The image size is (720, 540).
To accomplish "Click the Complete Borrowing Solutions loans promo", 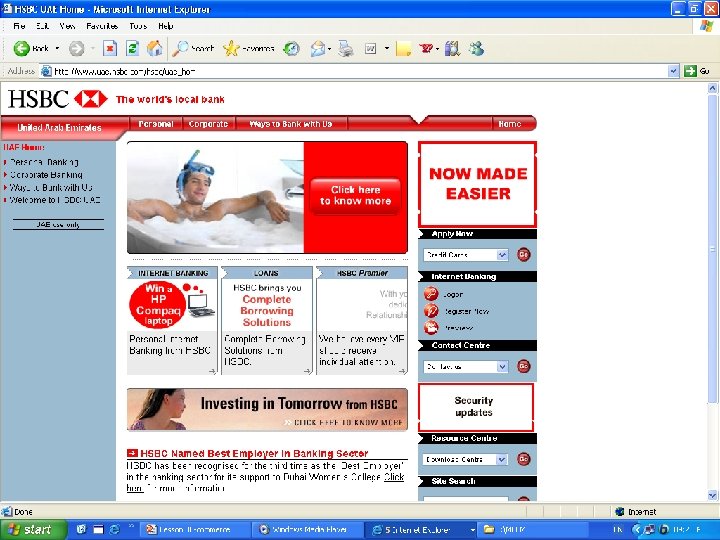I will pyautogui.click(x=267, y=305).
